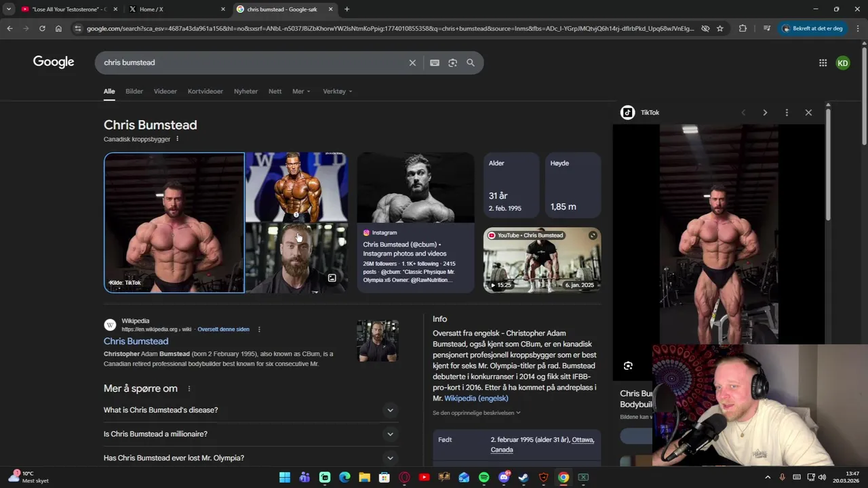Image resolution: width=868 pixels, height=488 pixels.
Task: Click the browser address bar
Action: [x=390, y=28]
